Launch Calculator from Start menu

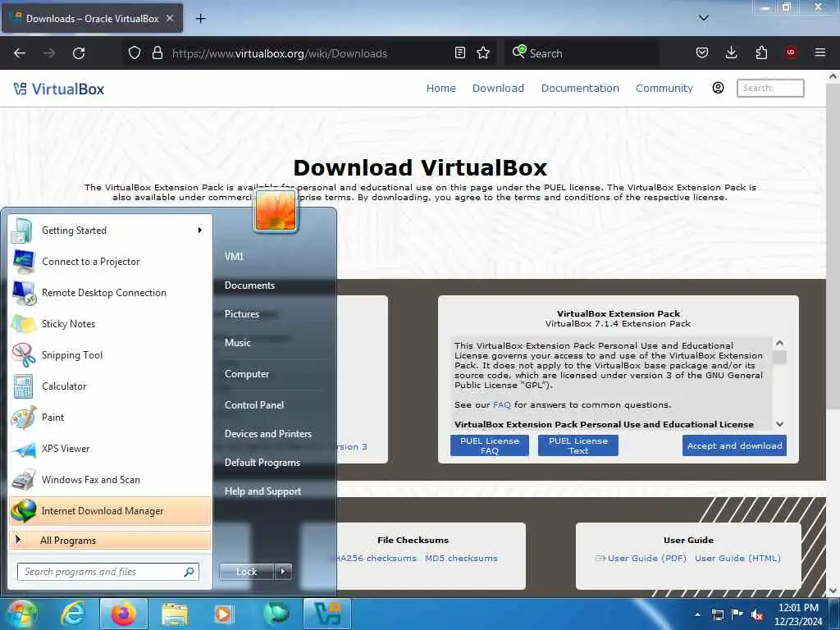pos(110,386)
